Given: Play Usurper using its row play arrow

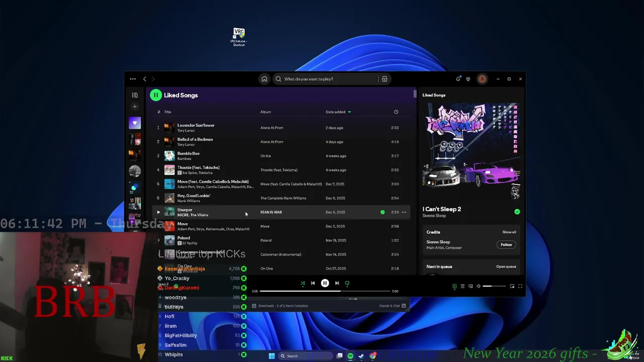Looking at the screenshot, I should coord(158,212).
